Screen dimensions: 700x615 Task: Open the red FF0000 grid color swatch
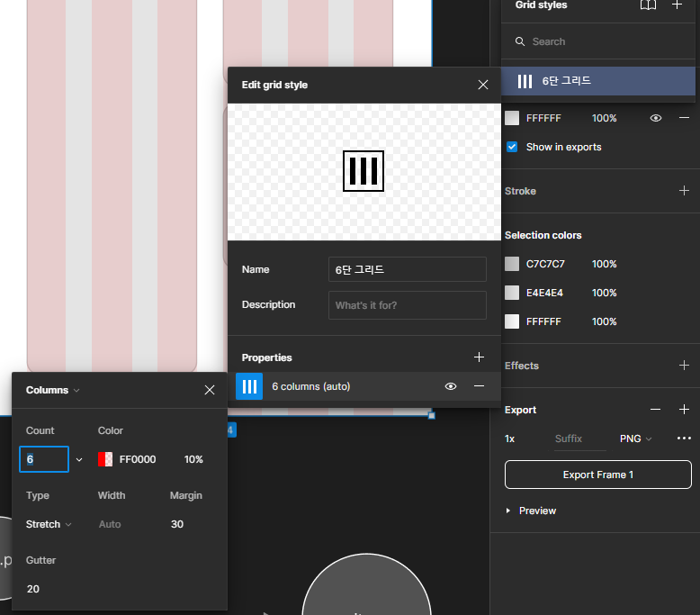point(105,459)
